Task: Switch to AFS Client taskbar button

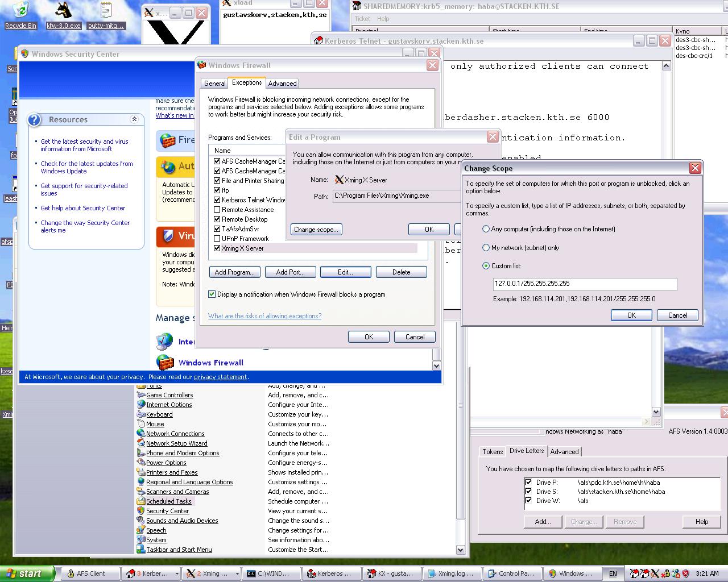Action: point(91,573)
